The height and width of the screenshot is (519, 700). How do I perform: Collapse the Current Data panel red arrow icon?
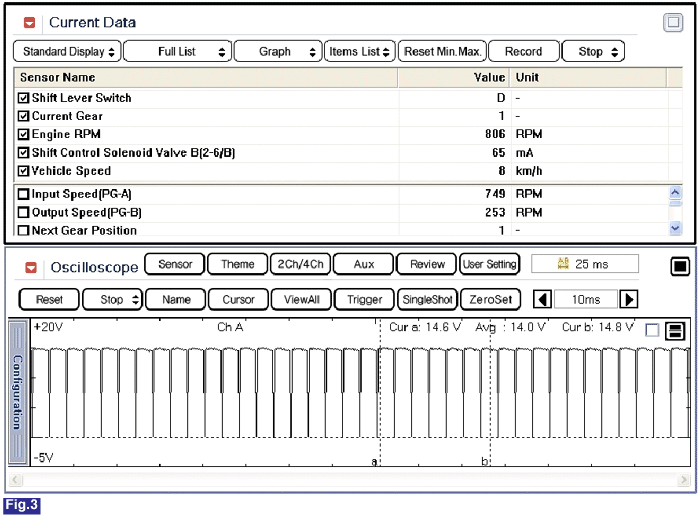[x=29, y=23]
